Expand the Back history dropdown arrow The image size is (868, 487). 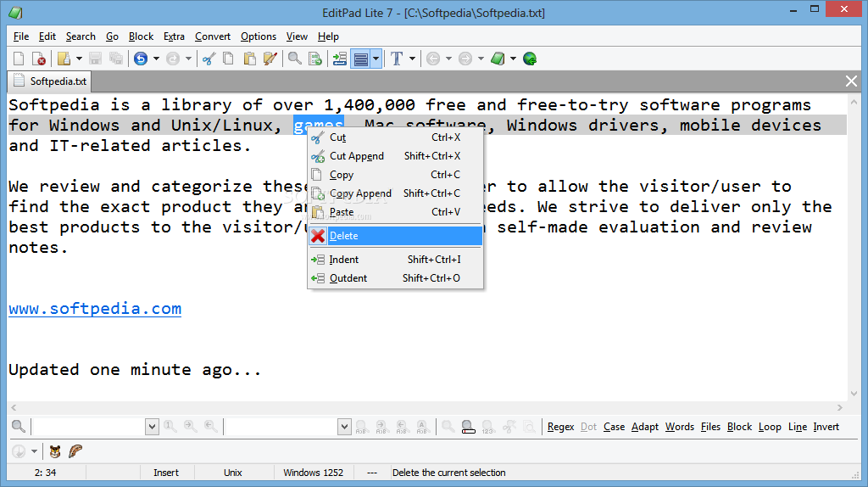[448, 59]
